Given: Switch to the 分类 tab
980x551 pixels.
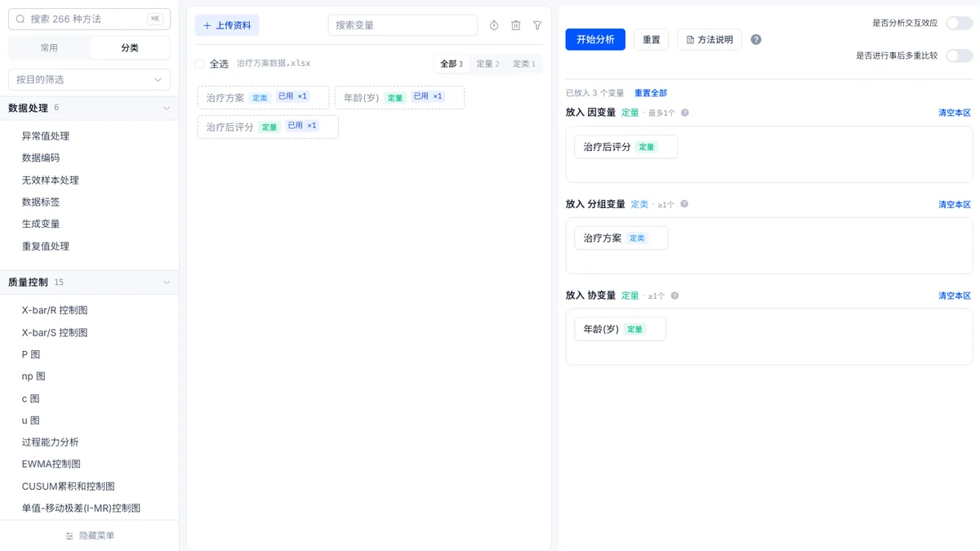Looking at the screenshot, I should 130,48.
